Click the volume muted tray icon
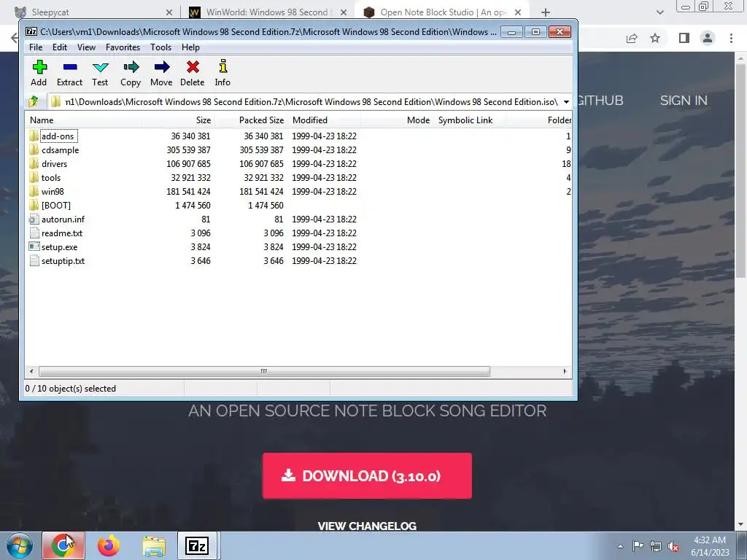 (673, 546)
